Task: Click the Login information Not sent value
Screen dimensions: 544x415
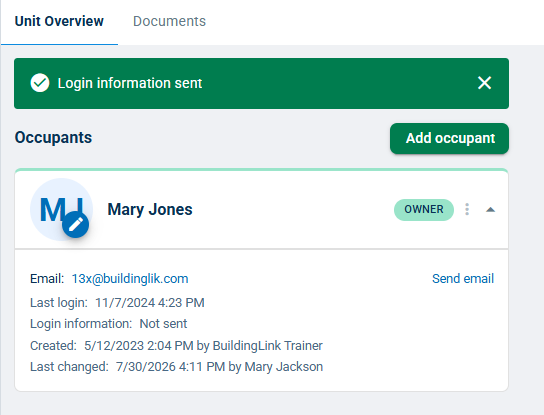Action: [163, 324]
